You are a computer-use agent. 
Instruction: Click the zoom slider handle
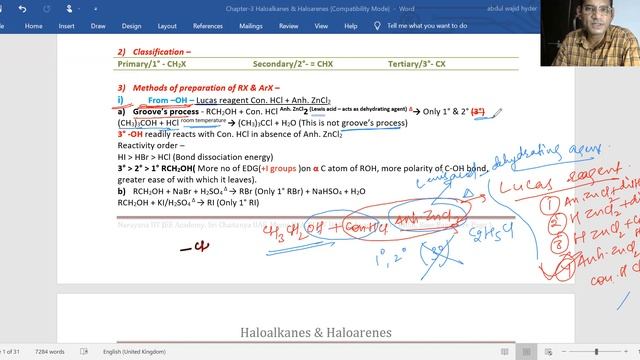596,351
